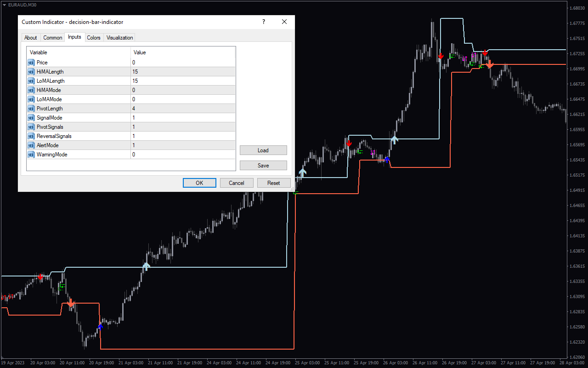This screenshot has height=368, width=588.
Task: Click the WarningMode variable type icon
Action: coord(31,155)
